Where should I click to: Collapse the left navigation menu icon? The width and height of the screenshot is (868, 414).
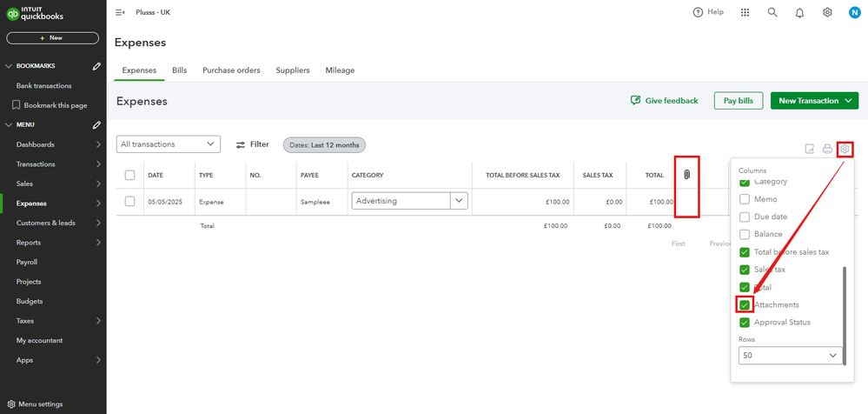coord(120,12)
